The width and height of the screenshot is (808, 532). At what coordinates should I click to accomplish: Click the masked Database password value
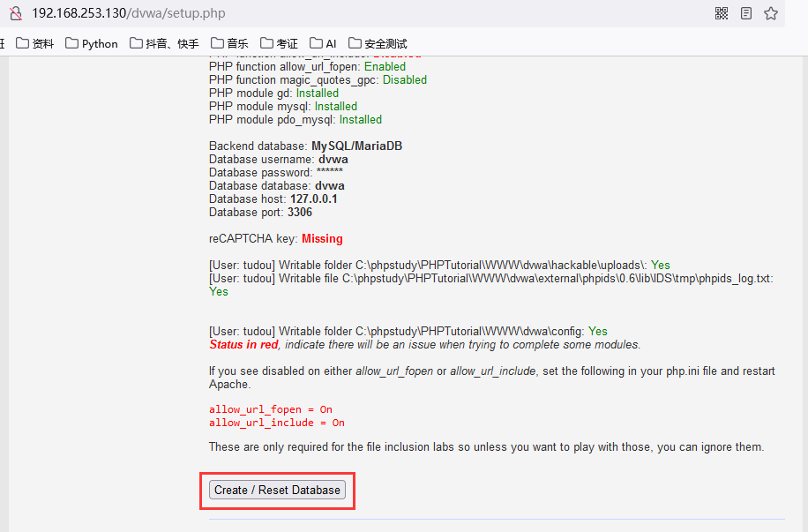[x=329, y=171]
